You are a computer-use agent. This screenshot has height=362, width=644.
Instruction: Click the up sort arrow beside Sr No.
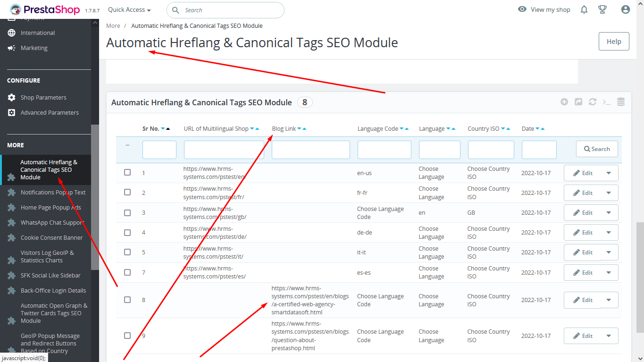pyautogui.click(x=168, y=129)
